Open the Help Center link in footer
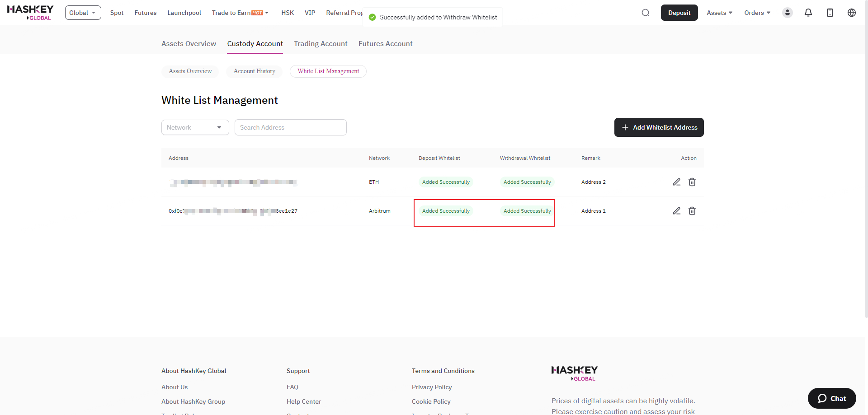This screenshot has width=868, height=415. 303,401
